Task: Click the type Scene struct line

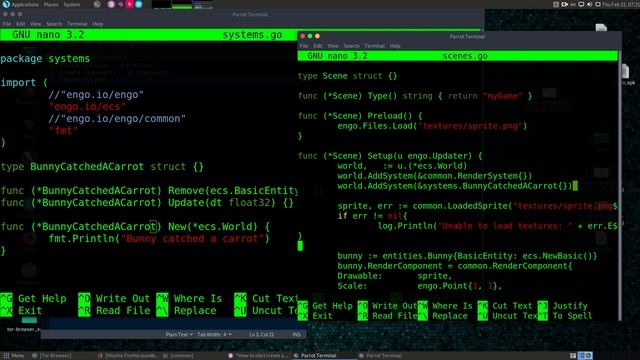Action: pyautogui.click(x=347, y=76)
